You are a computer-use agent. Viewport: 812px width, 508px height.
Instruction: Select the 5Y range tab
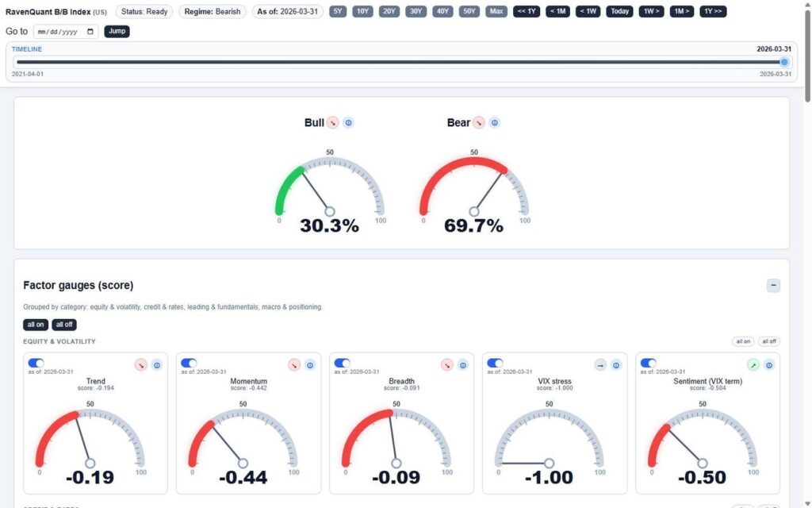tap(338, 11)
